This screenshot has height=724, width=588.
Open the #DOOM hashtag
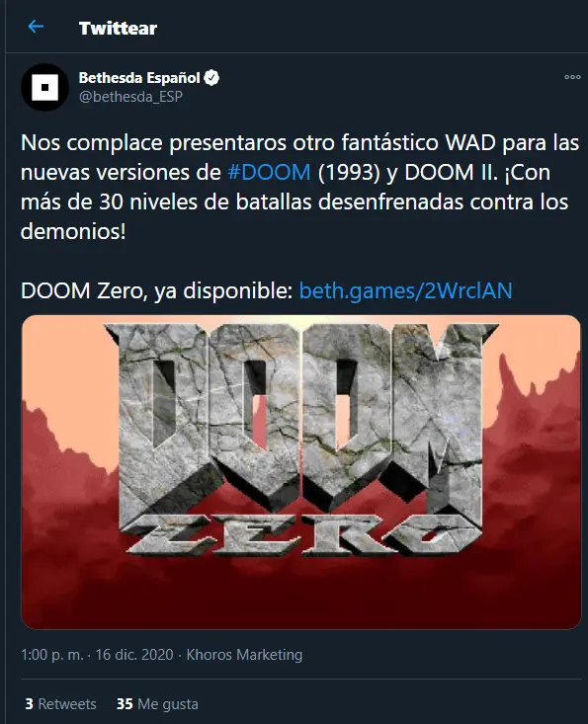pyautogui.click(x=269, y=172)
